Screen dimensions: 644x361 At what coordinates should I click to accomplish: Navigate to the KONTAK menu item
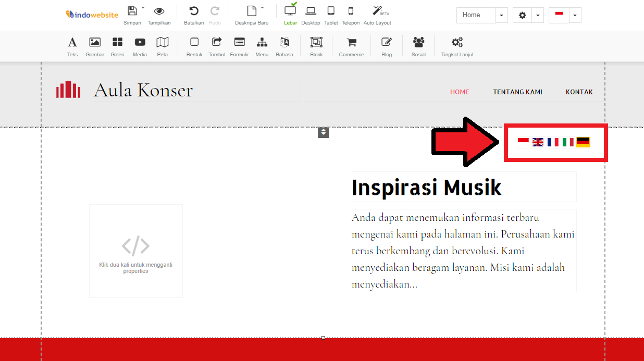(579, 92)
